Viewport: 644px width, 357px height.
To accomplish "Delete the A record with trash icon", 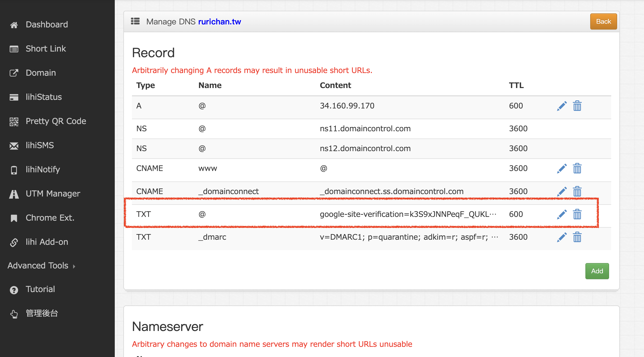I will coord(577,106).
